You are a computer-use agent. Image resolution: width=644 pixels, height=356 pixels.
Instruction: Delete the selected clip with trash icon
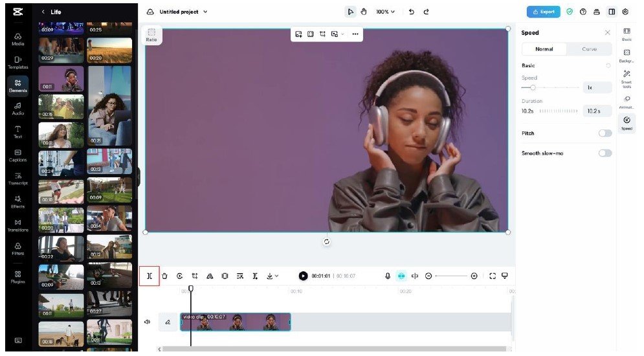(164, 276)
